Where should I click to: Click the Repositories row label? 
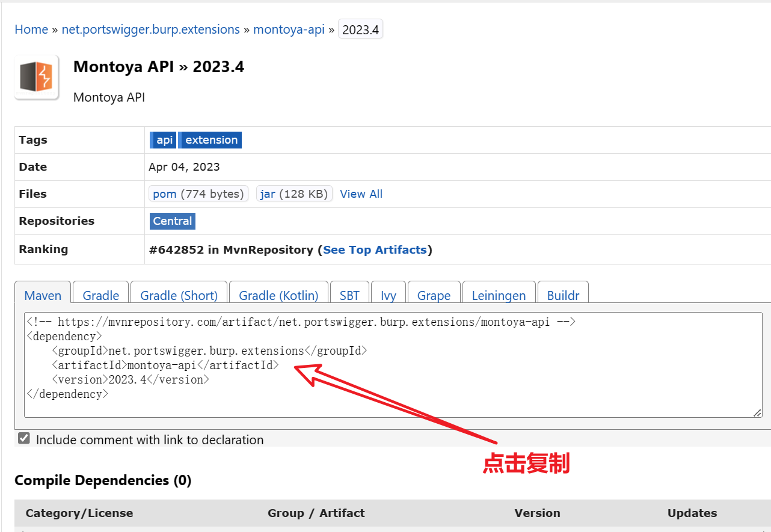coord(57,221)
